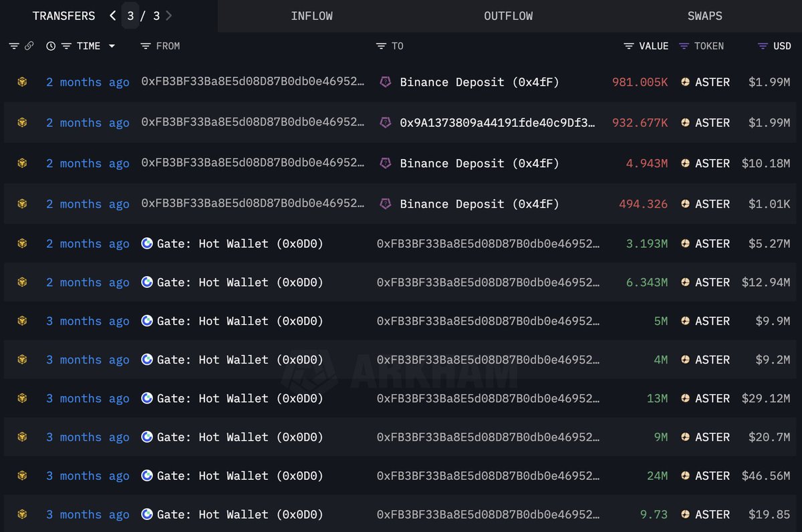The height and width of the screenshot is (532, 802).
Task: Click the VALUE column filter icon
Action: click(629, 46)
